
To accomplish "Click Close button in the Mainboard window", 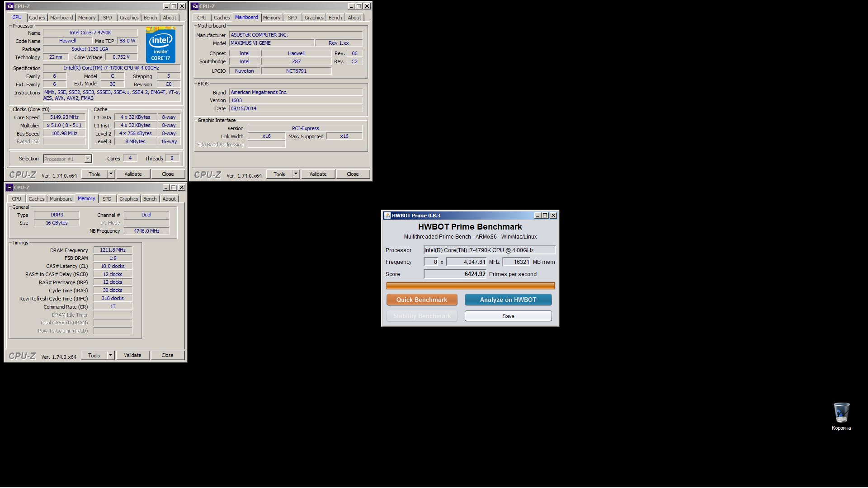I will 353,174.
